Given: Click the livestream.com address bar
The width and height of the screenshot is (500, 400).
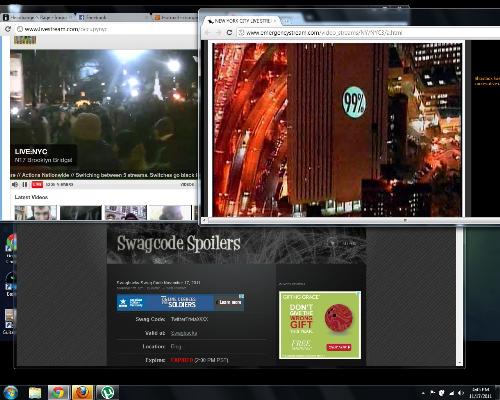Looking at the screenshot, I should tap(107, 29).
